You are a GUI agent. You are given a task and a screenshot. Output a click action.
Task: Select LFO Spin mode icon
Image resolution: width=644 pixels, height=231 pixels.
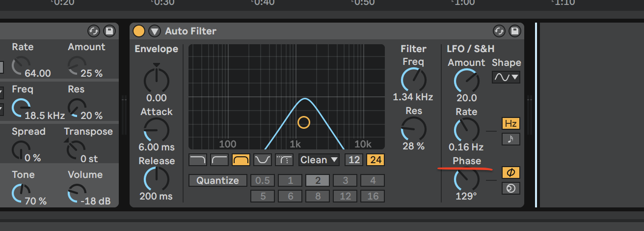(x=510, y=188)
